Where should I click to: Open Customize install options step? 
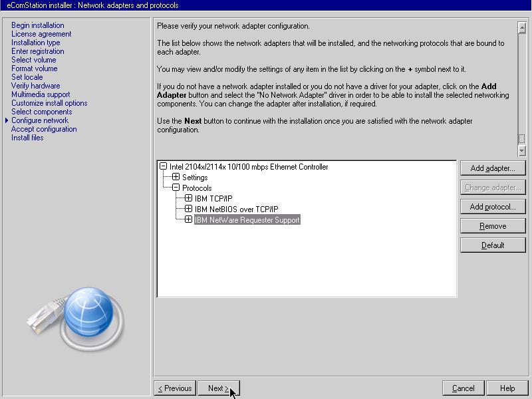pyautogui.click(x=49, y=103)
